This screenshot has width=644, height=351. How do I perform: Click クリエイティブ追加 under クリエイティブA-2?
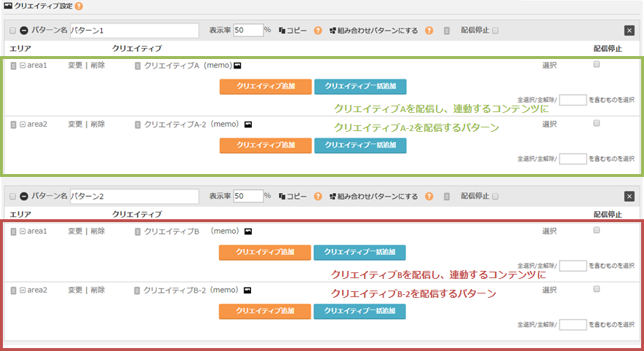click(x=266, y=145)
